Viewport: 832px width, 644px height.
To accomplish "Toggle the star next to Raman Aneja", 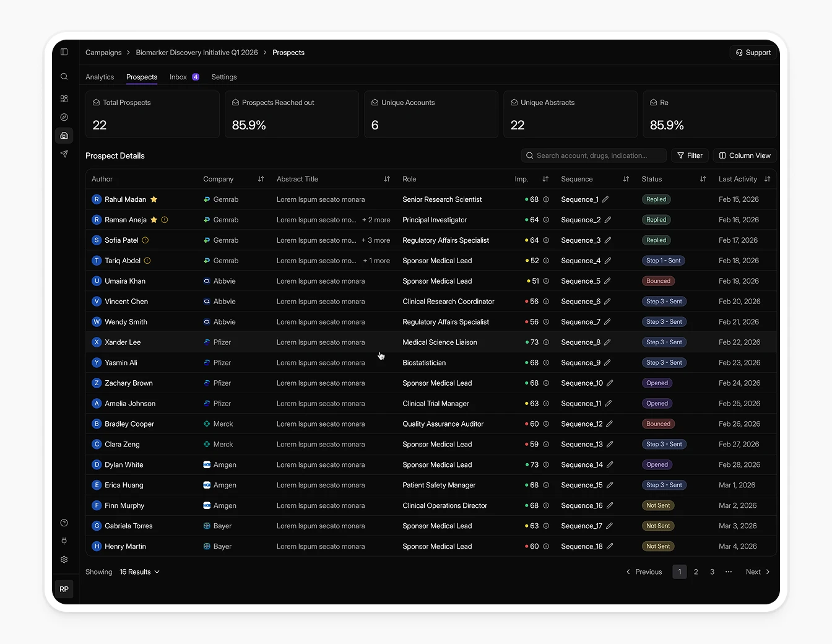I will pos(154,220).
